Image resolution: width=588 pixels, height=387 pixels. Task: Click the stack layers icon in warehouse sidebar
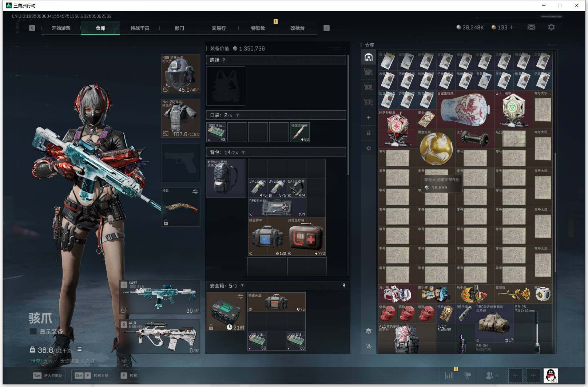click(x=369, y=331)
